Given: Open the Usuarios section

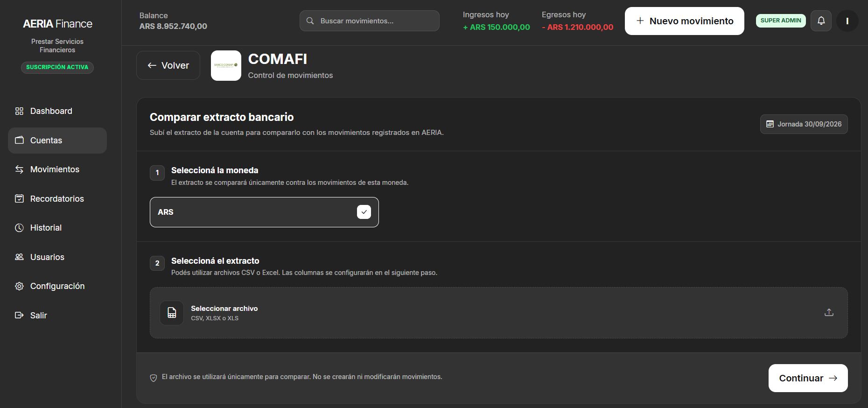Looking at the screenshot, I should pyautogui.click(x=57, y=257).
